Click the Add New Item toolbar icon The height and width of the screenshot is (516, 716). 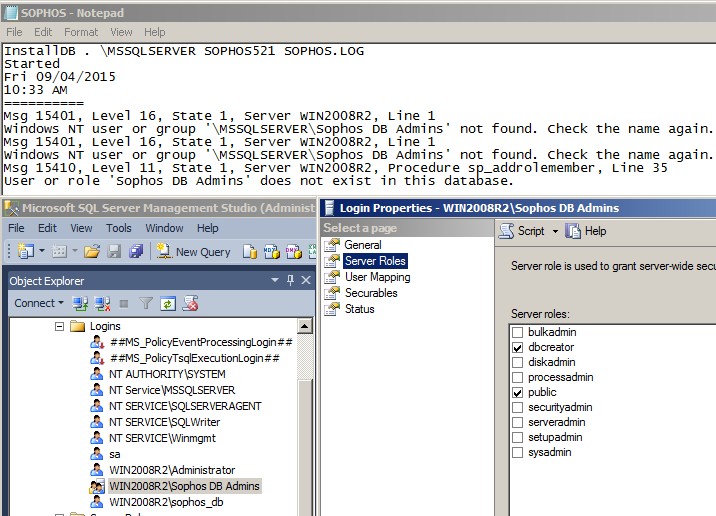pos(59,251)
